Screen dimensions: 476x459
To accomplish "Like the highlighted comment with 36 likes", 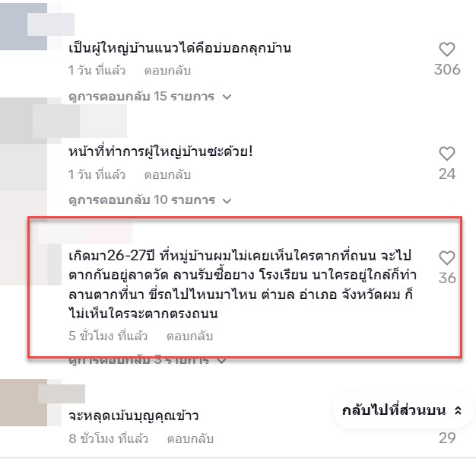I will (x=447, y=258).
